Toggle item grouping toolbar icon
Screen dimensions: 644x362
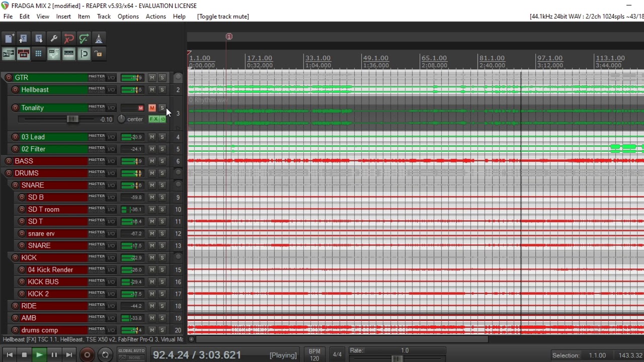coord(24,54)
